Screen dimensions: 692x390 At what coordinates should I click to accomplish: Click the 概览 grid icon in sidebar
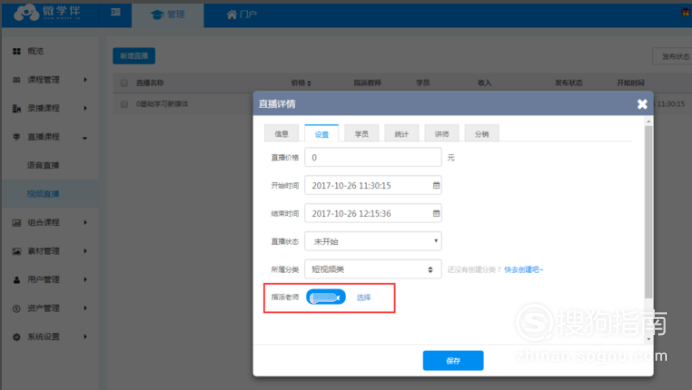tap(17, 51)
